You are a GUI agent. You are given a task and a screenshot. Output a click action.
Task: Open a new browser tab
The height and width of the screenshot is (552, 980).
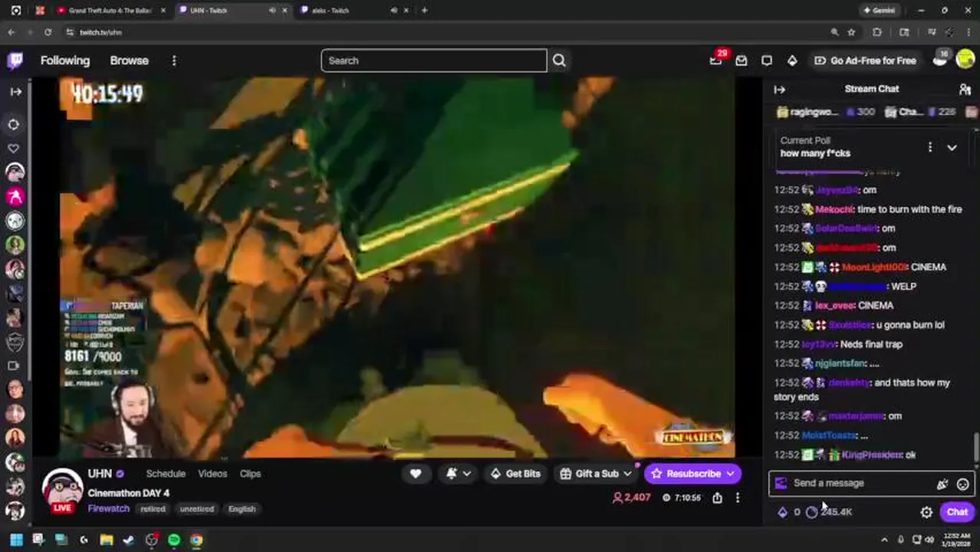(x=425, y=11)
